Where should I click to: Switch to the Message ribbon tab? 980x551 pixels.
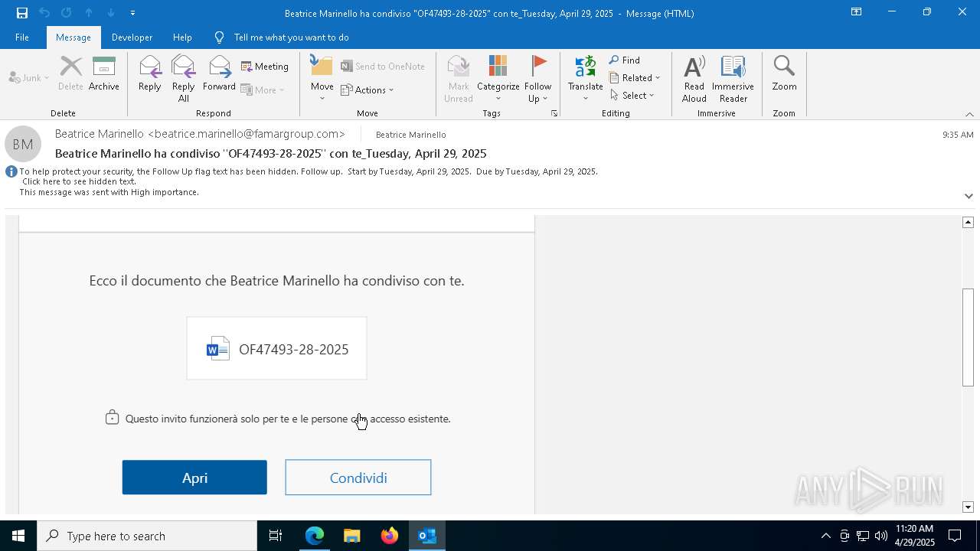(x=73, y=37)
